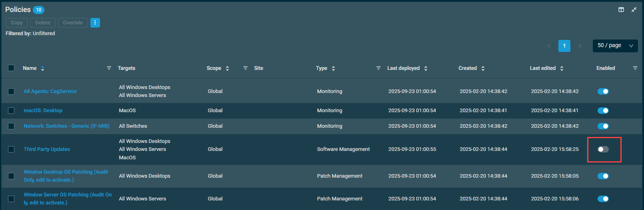Viewport: 644px width, 210px height.
Task: Go to next page using right chevron
Action: coord(580,46)
